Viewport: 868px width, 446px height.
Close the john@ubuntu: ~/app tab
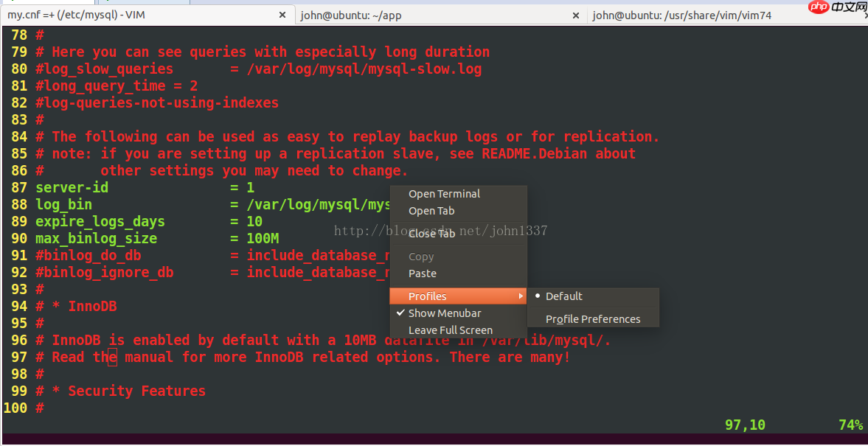tap(576, 15)
